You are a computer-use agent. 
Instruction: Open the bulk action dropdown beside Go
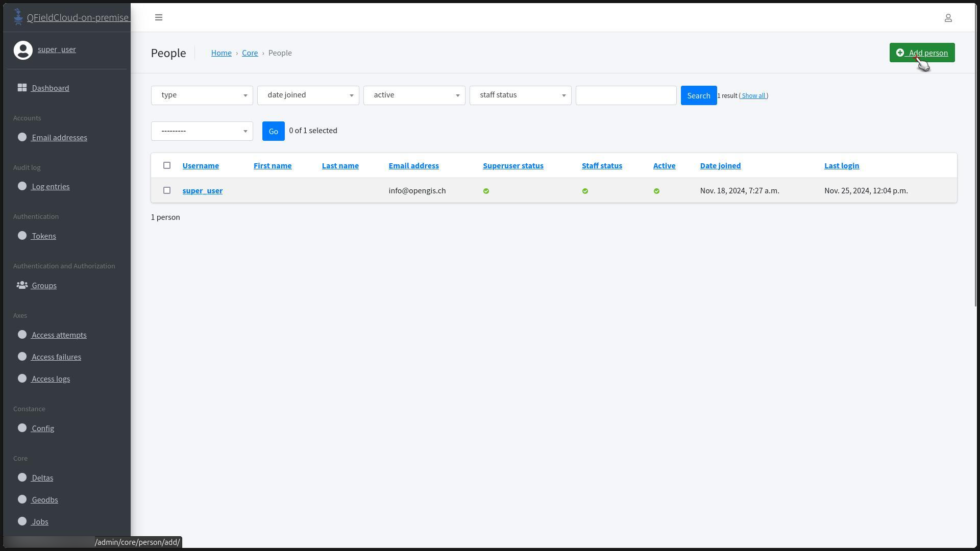pyautogui.click(x=202, y=131)
